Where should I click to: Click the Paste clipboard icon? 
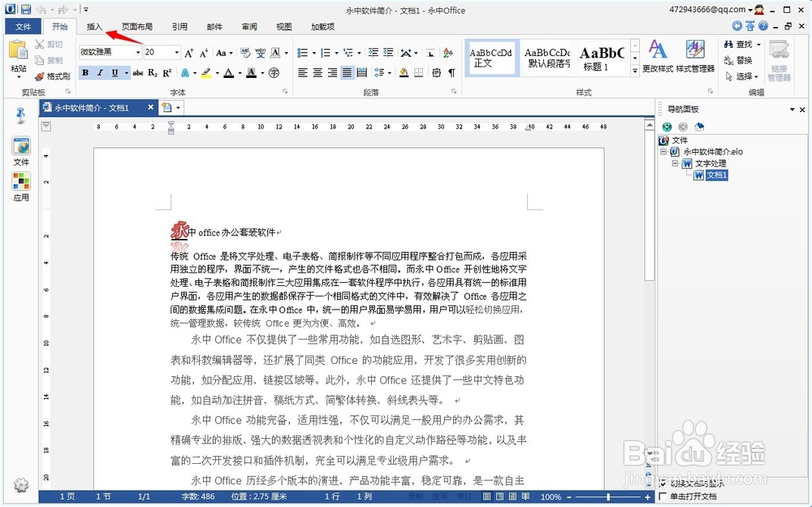(x=18, y=50)
